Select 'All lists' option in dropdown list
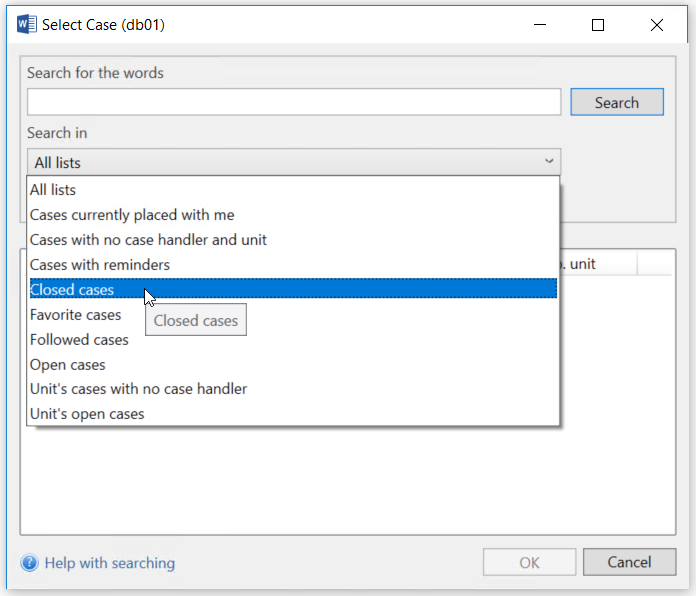696x596 pixels. (x=53, y=190)
